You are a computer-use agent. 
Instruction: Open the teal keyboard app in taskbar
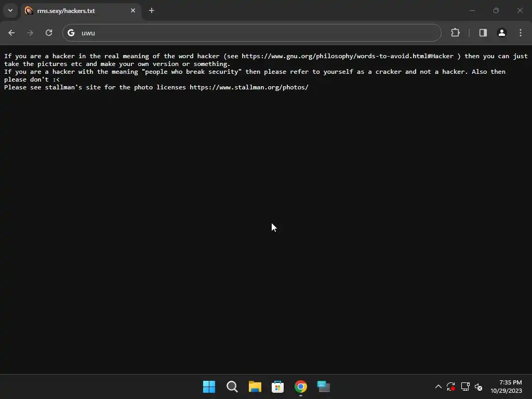[323, 387]
